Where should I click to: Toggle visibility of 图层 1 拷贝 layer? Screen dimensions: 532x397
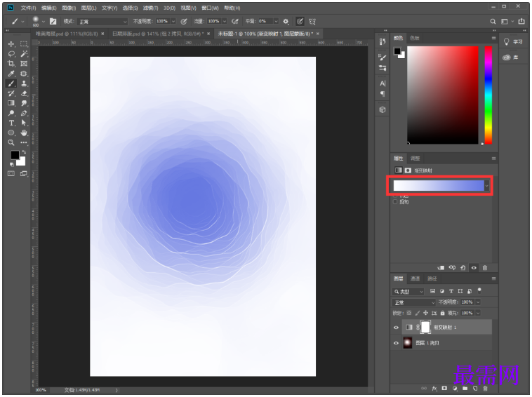click(396, 343)
